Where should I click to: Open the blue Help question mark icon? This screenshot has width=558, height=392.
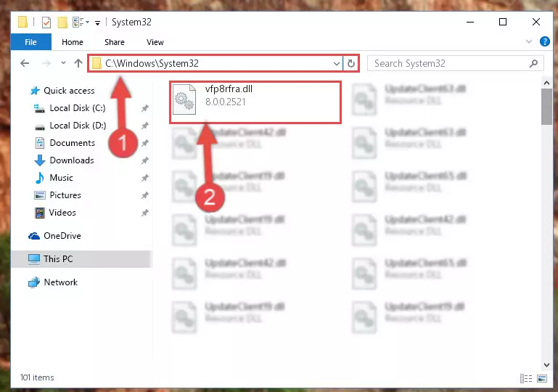(544, 41)
